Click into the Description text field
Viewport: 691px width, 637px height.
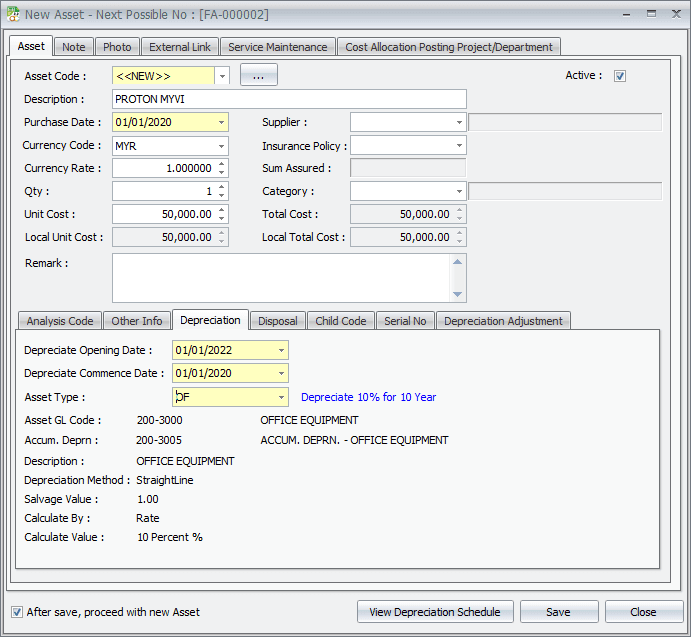click(289, 99)
